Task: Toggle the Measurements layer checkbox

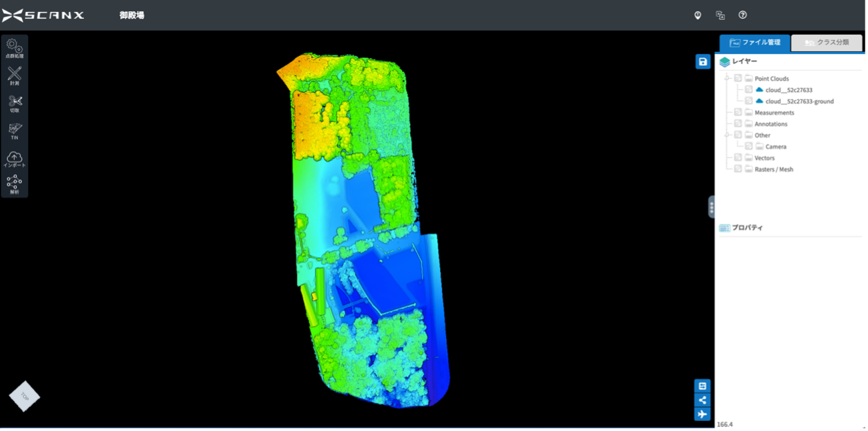Action: tap(738, 113)
